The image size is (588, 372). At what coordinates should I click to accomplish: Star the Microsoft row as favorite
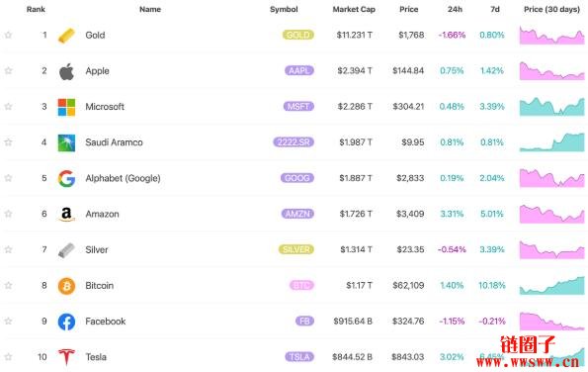click(8, 107)
